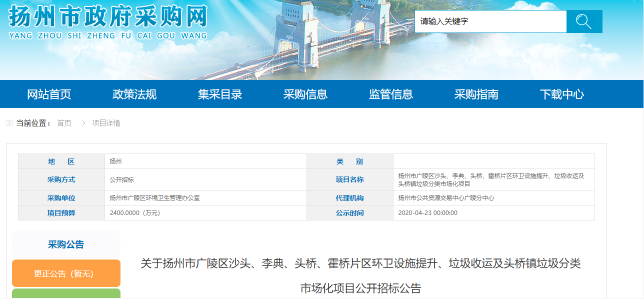Select 集采目录 in the navigation bar
The height and width of the screenshot is (299, 644).
pos(220,94)
